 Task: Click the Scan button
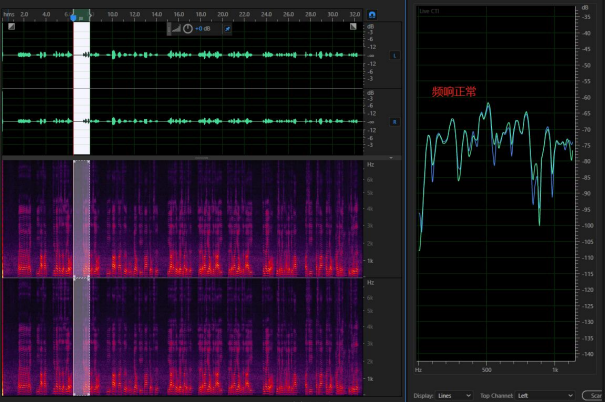(593, 395)
